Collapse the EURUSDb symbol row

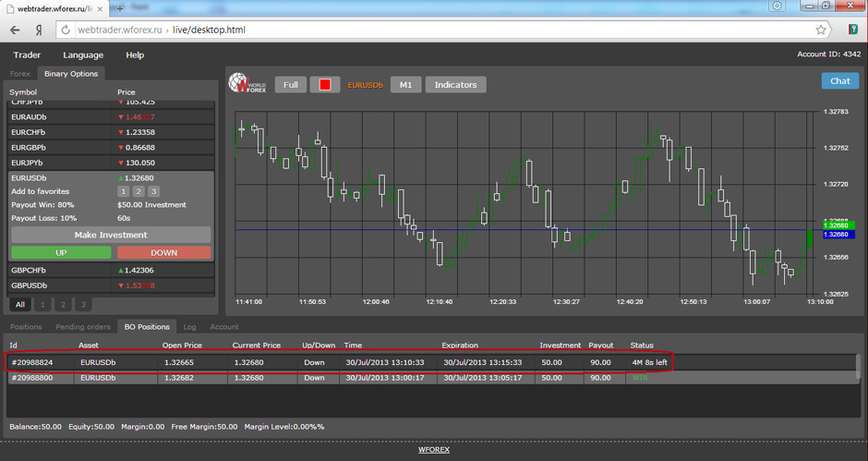[111, 178]
